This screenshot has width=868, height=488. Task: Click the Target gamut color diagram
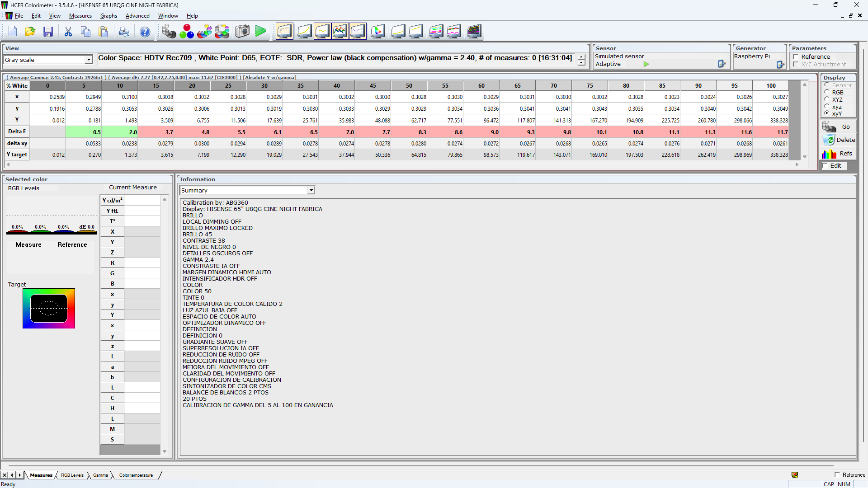coord(49,309)
